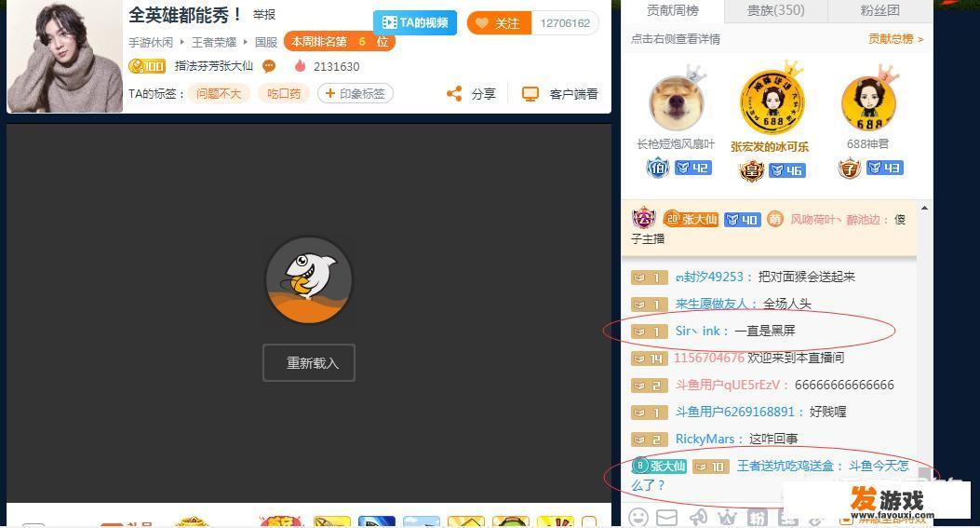Viewport: 980px width, 528px height.
Task: Open 手游休闲 category breadcrumb
Action: [151, 42]
